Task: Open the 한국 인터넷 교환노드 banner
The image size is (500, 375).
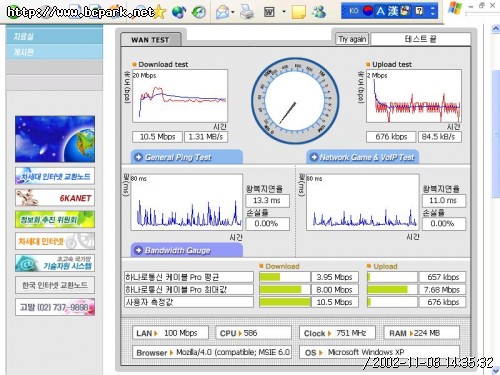Action: [x=55, y=285]
